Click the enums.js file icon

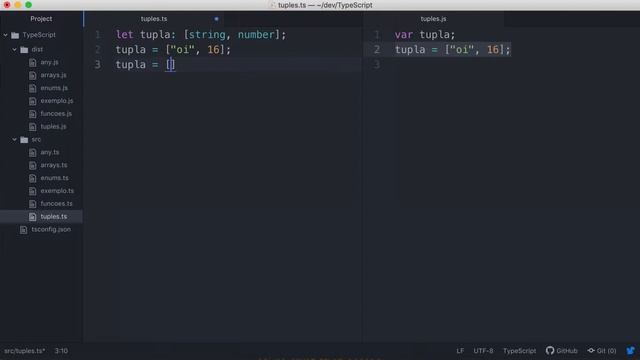pos(33,88)
